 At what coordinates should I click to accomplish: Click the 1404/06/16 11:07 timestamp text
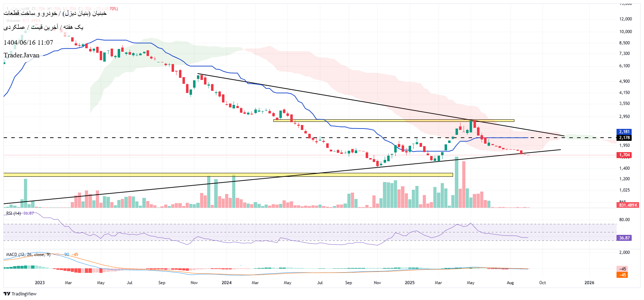pyautogui.click(x=28, y=43)
